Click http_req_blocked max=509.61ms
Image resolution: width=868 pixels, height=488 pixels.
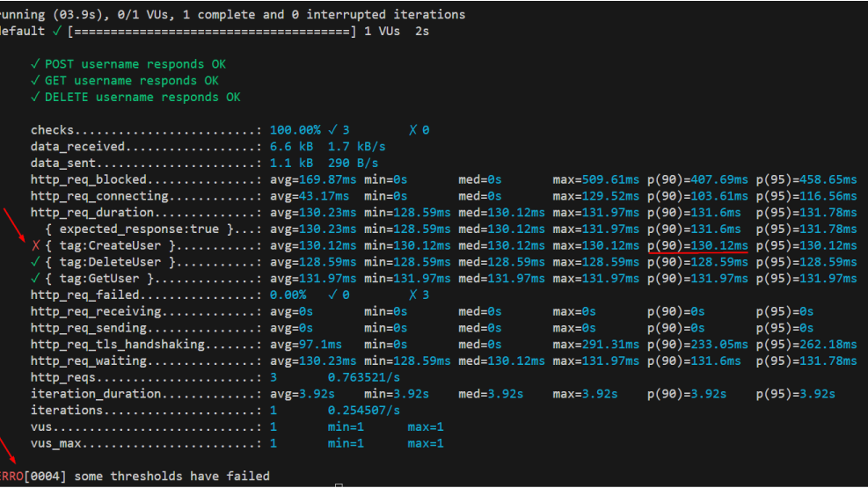tap(595, 180)
